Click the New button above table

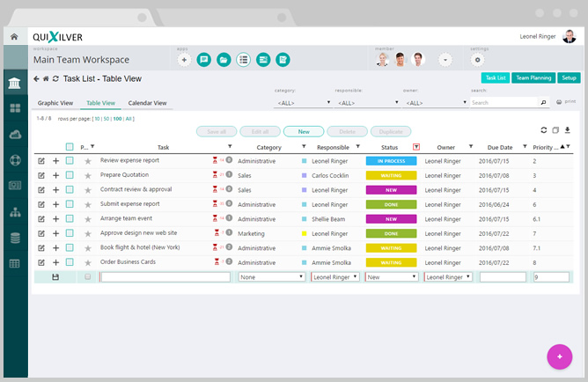[x=304, y=131]
